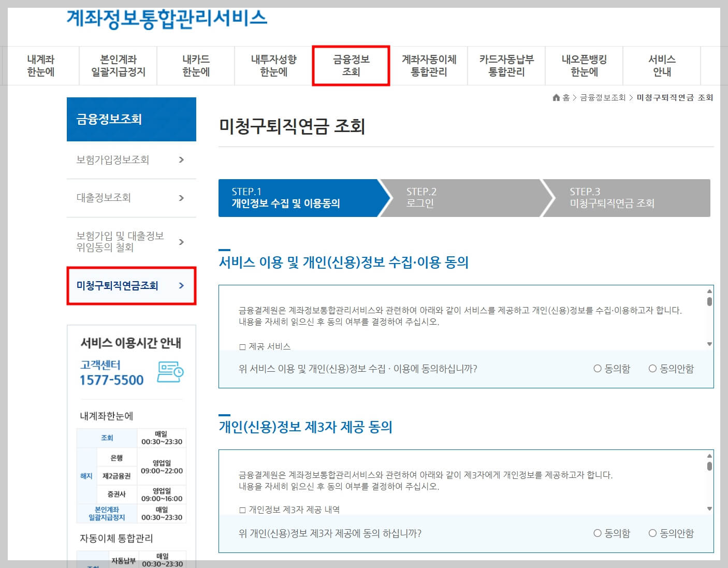Click scrollbar thumb in 수집·이용 동의 box

709,301
